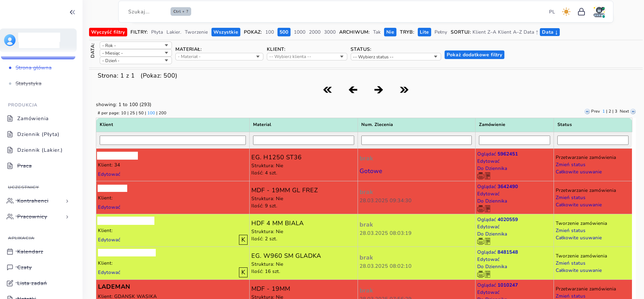
Task: Open Dziennik (Lakier.) in the sidebar
Action: (x=40, y=150)
